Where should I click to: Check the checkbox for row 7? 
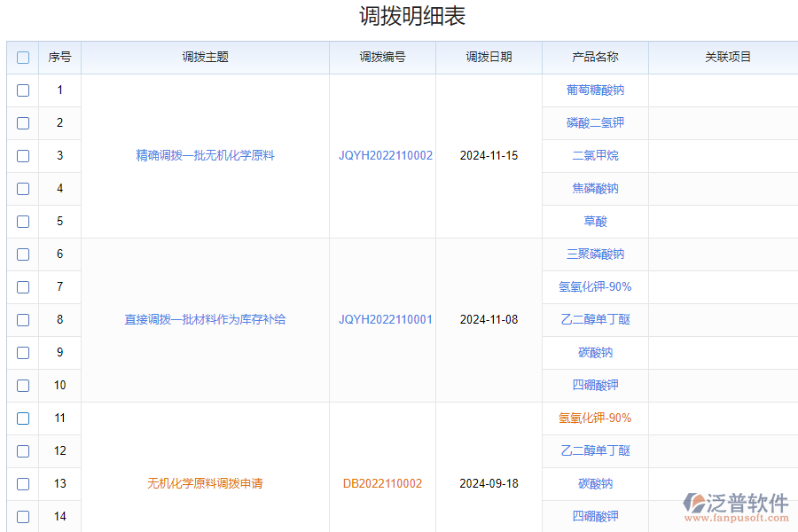tap(23, 286)
